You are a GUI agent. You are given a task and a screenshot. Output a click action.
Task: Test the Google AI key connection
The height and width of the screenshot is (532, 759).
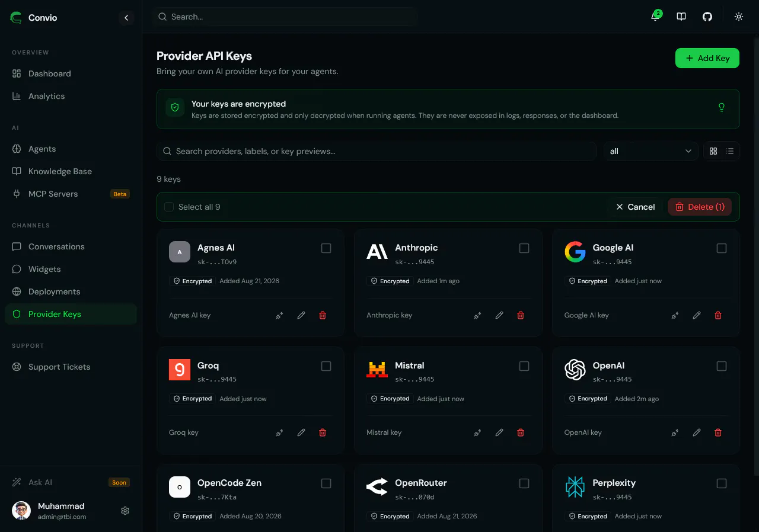[675, 315]
